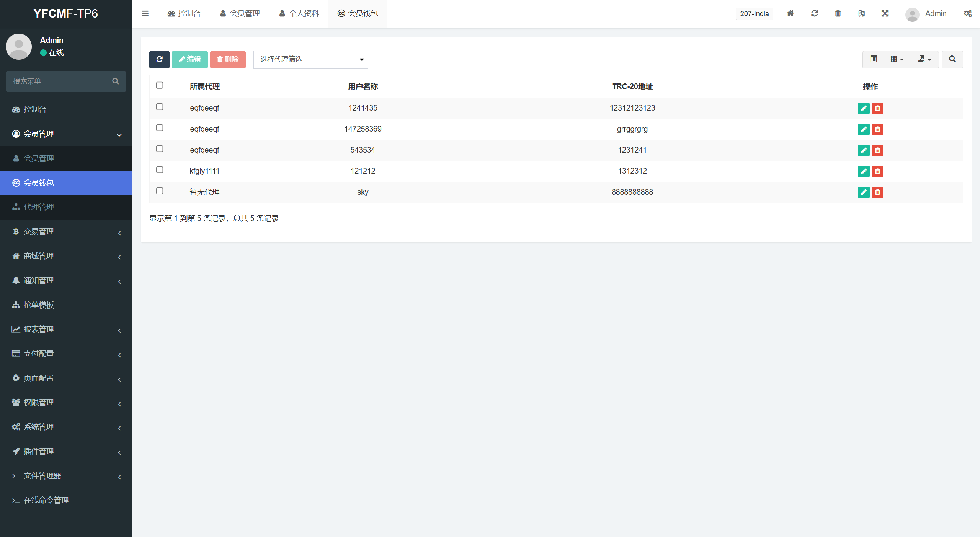Select the checkbox for user 1241435

[160, 107]
